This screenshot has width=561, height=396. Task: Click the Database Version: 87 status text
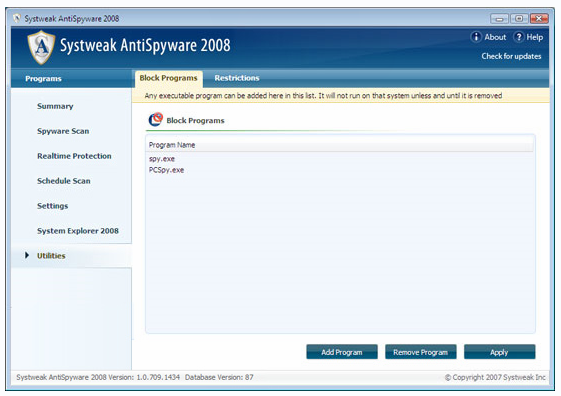click(x=219, y=377)
